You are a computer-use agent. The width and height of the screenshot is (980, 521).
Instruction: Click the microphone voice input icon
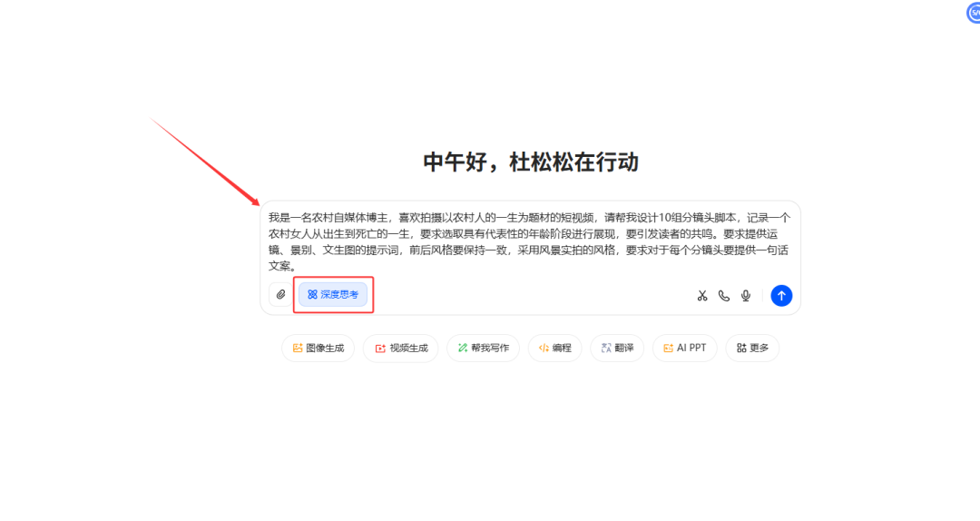(x=746, y=296)
